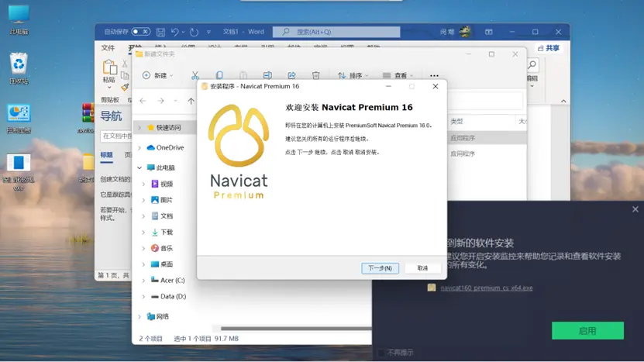Image resolution: width=644 pixels, height=362 pixels.
Task: Collapse This PC node in Explorer tree
Action: click(139, 167)
